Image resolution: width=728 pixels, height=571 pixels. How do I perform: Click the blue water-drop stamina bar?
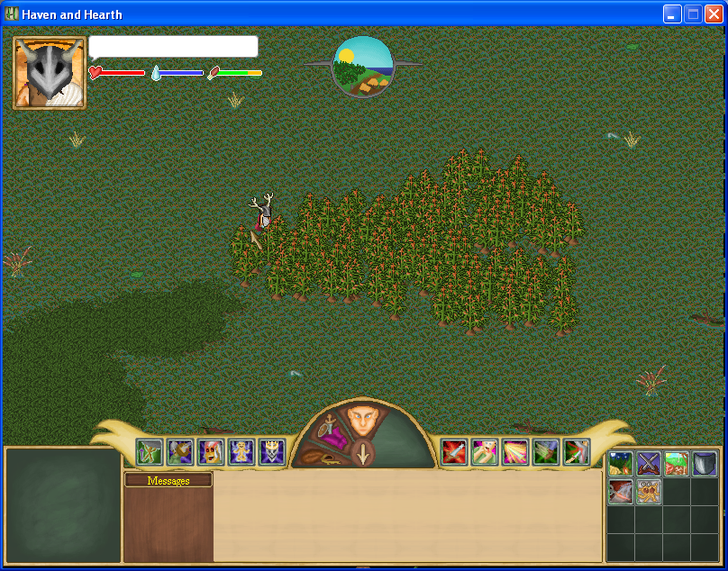tap(177, 72)
